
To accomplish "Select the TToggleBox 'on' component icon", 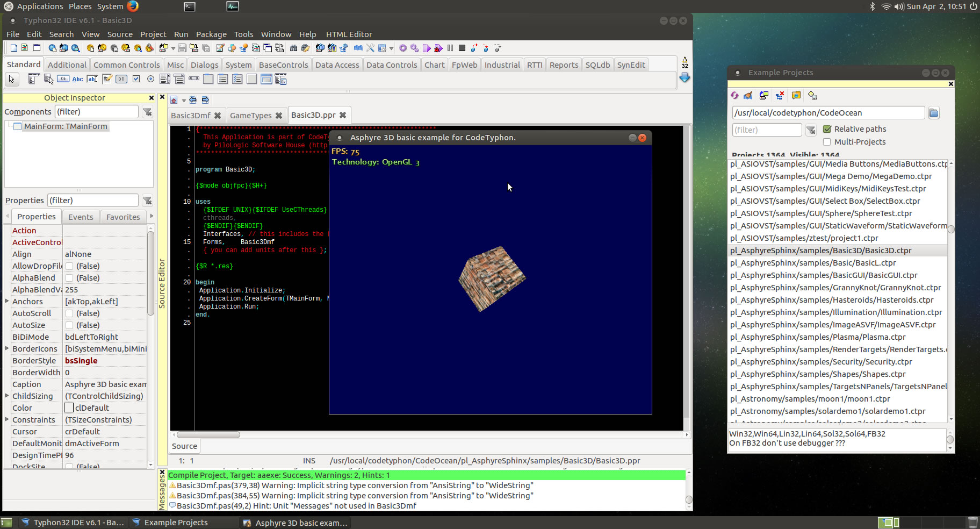I will point(121,79).
